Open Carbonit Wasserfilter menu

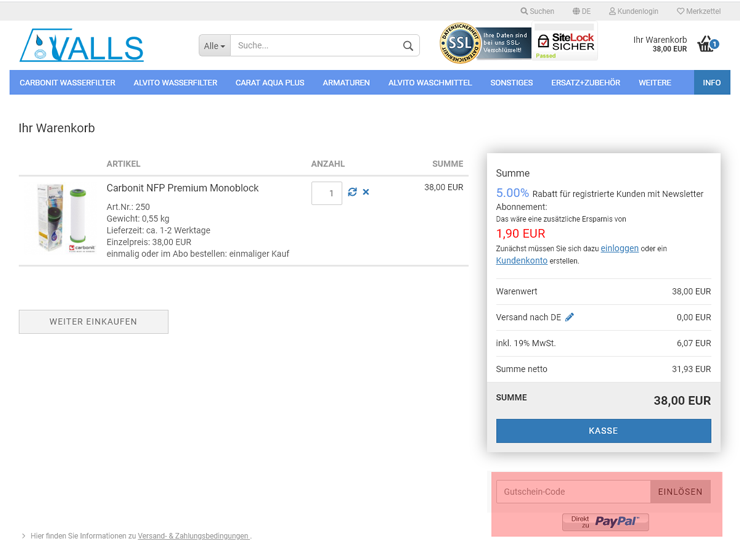(x=67, y=83)
